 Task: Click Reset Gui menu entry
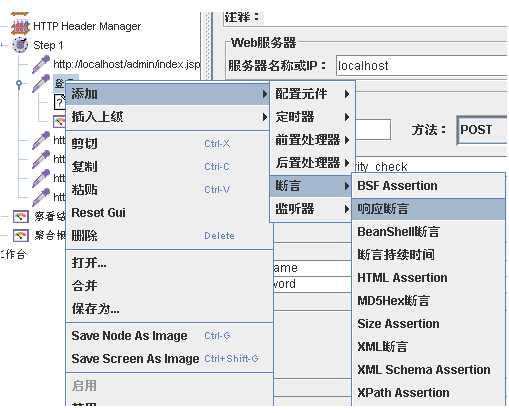(169, 213)
